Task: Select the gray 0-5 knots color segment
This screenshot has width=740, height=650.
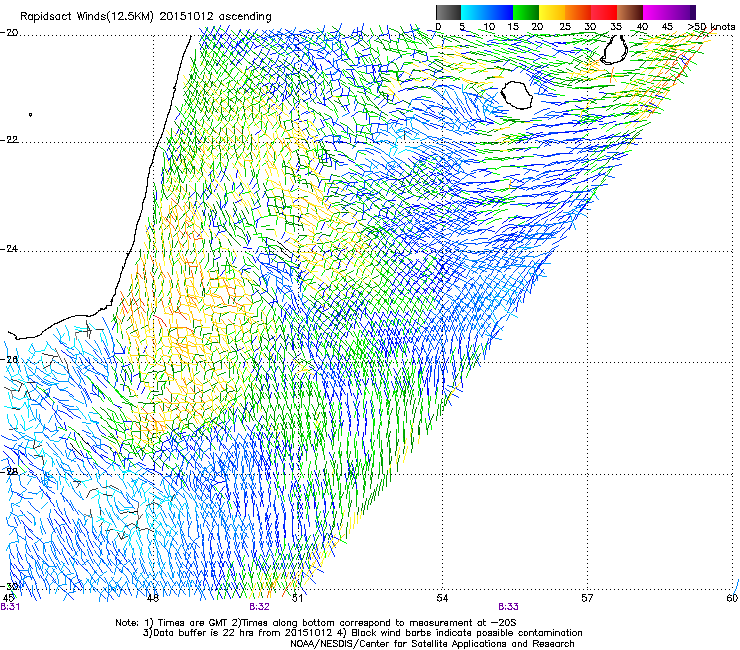Action: click(x=448, y=12)
